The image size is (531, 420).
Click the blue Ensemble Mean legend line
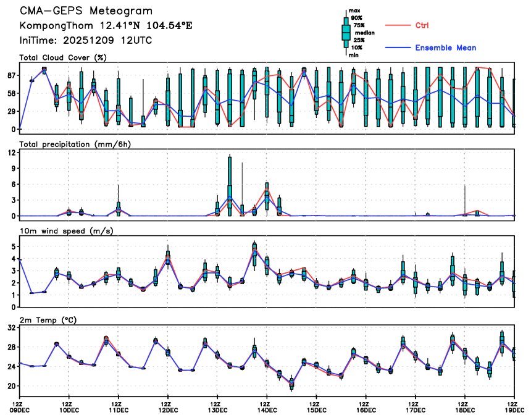click(x=398, y=48)
